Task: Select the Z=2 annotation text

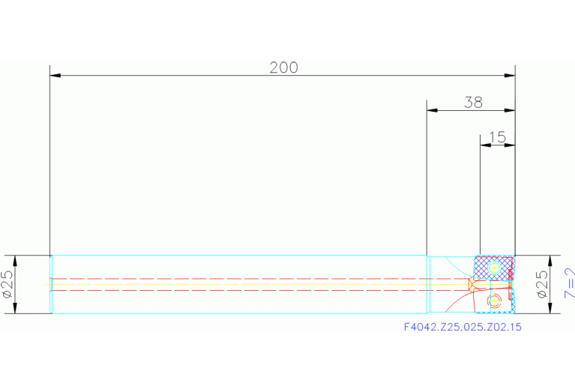Action: [x=568, y=285]
